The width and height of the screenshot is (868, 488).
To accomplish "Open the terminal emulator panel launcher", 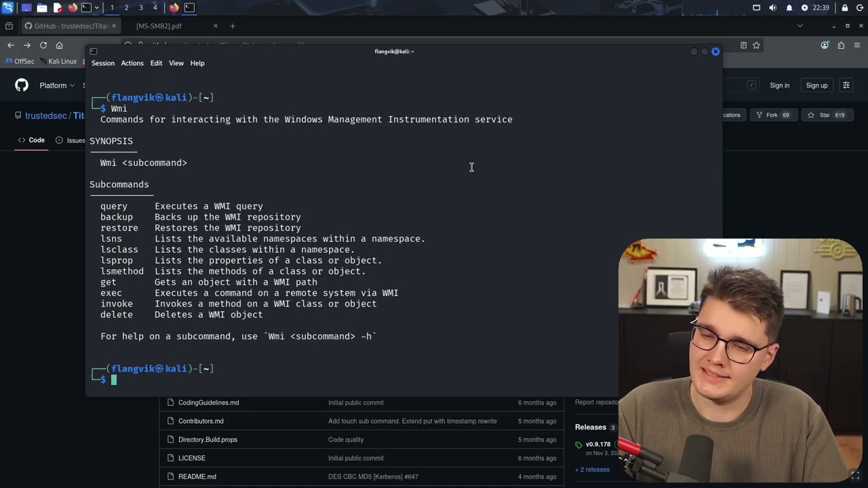I will 86,7.
